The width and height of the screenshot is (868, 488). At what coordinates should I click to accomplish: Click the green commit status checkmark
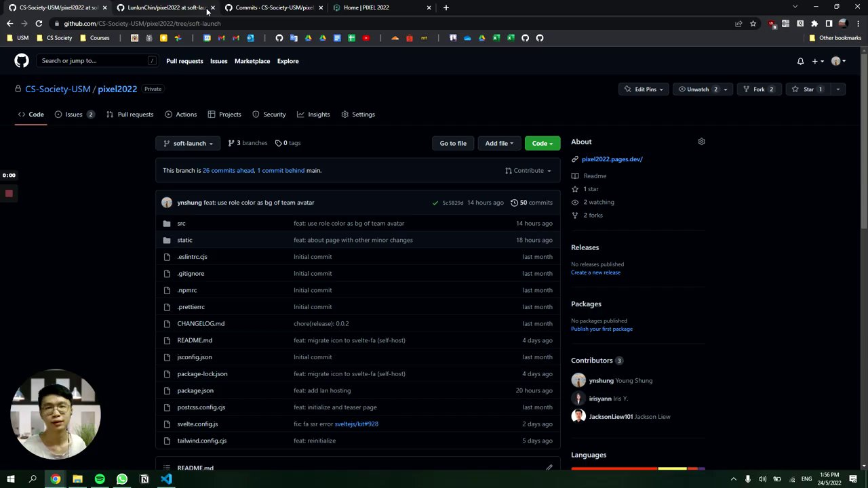point(435,203)
